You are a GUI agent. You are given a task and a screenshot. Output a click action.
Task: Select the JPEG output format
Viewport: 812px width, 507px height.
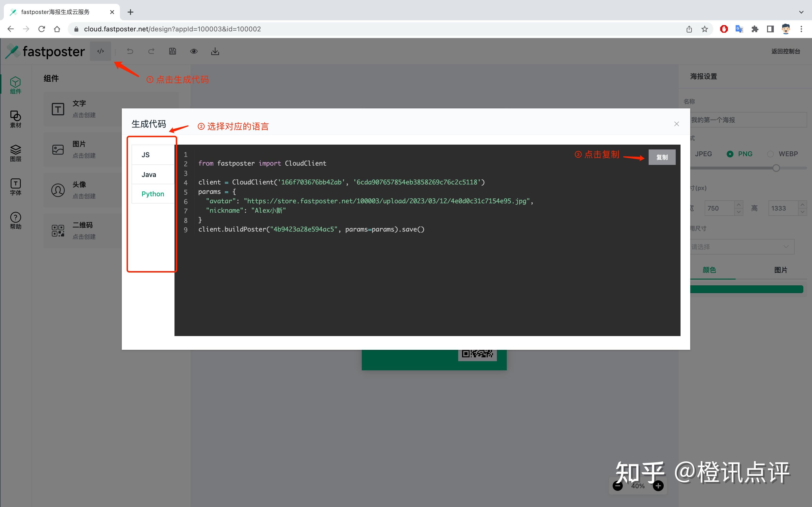tap(704, 154)
